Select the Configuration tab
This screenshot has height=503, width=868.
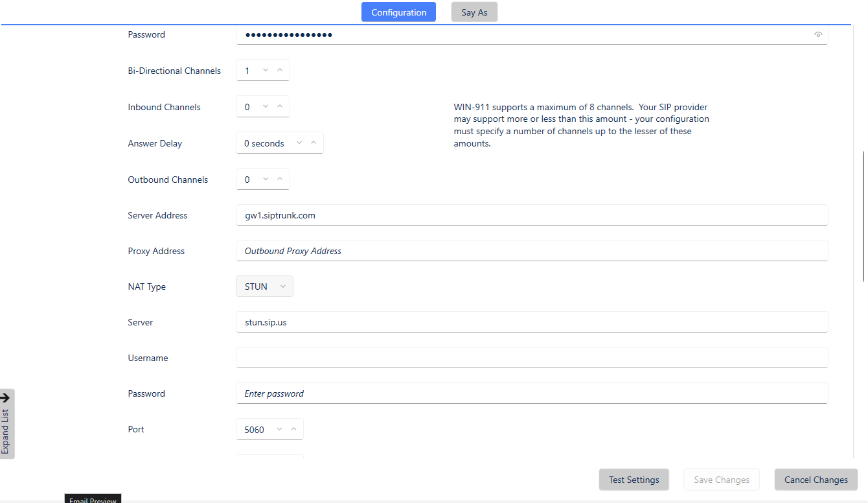coord(398,12)
